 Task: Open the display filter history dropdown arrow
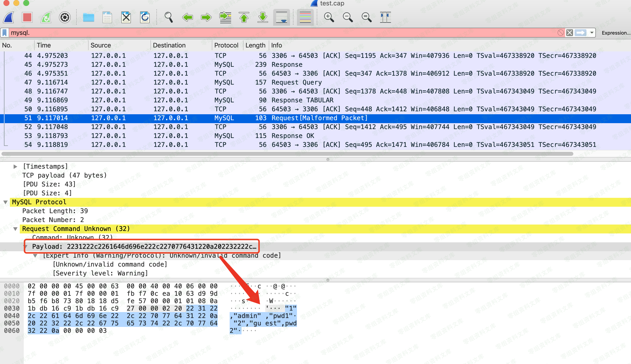pyautogui.click(x=592, y=33)
